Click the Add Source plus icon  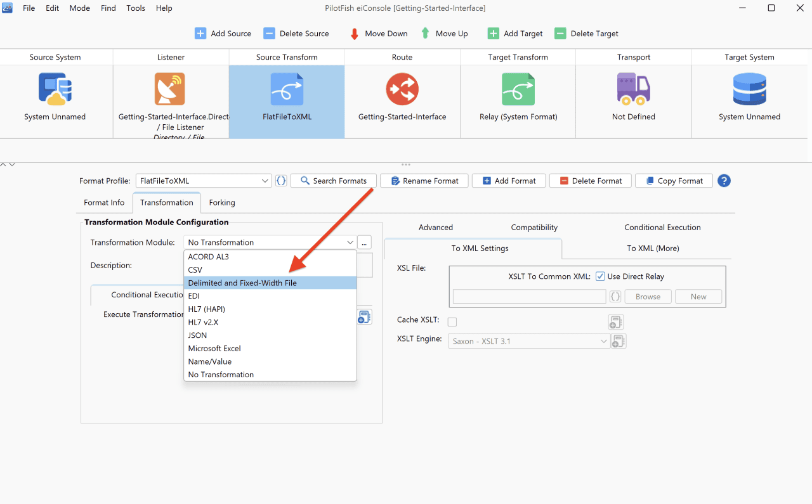(200, 34)
